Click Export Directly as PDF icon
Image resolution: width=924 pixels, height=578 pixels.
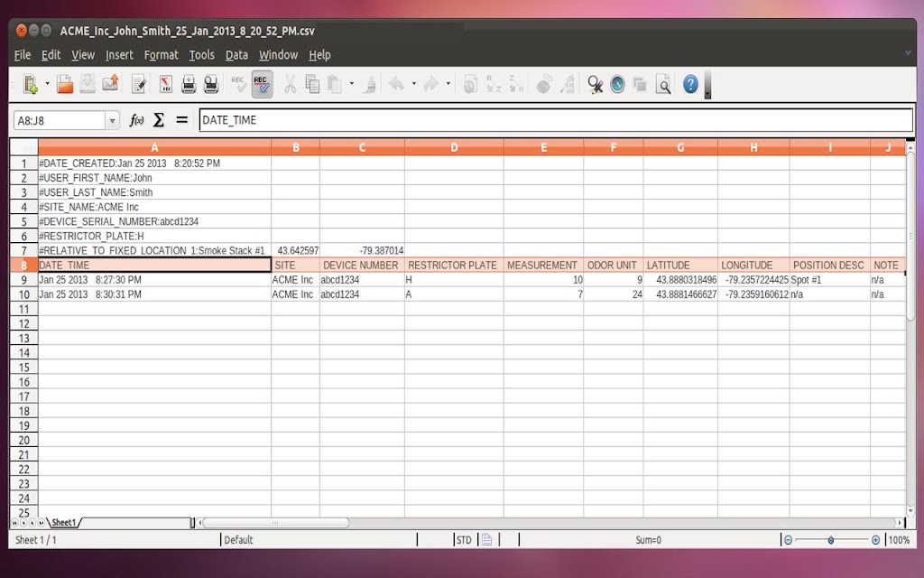166,84
